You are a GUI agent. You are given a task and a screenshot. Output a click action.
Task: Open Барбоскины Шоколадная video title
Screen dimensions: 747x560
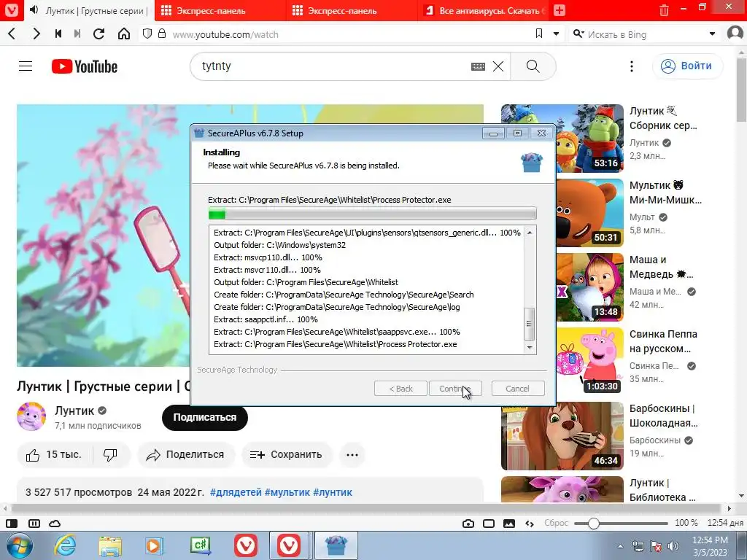(663, 415)
